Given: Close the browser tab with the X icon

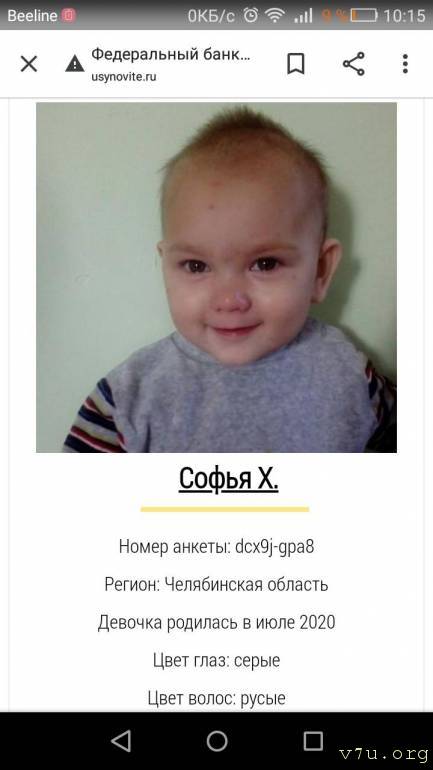Looking at the screenshot, I should (x=28, y=64).
